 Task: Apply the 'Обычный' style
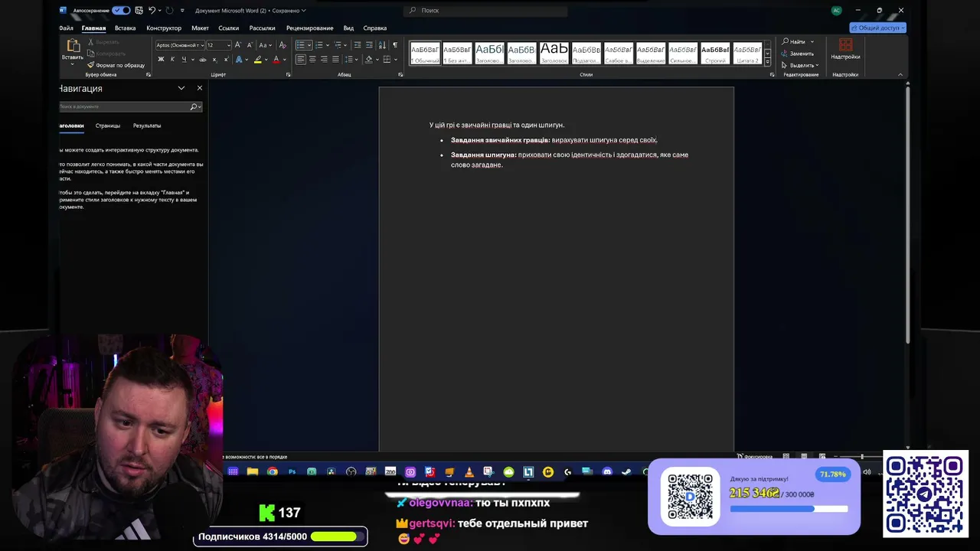coord(425,54)
